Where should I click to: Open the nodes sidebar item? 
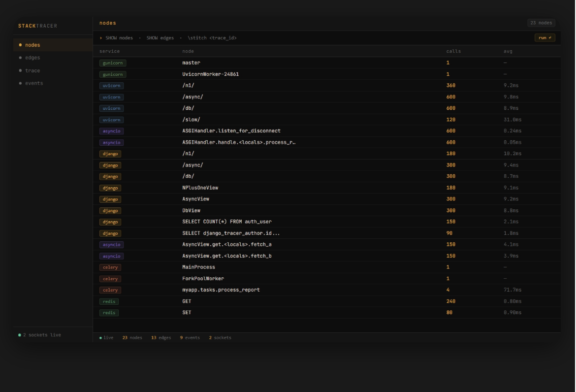coord(53,45)
